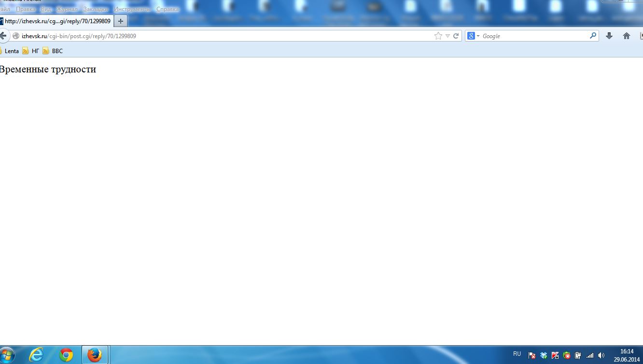Click the green tray icon with red cross

(x=567, y=355)
